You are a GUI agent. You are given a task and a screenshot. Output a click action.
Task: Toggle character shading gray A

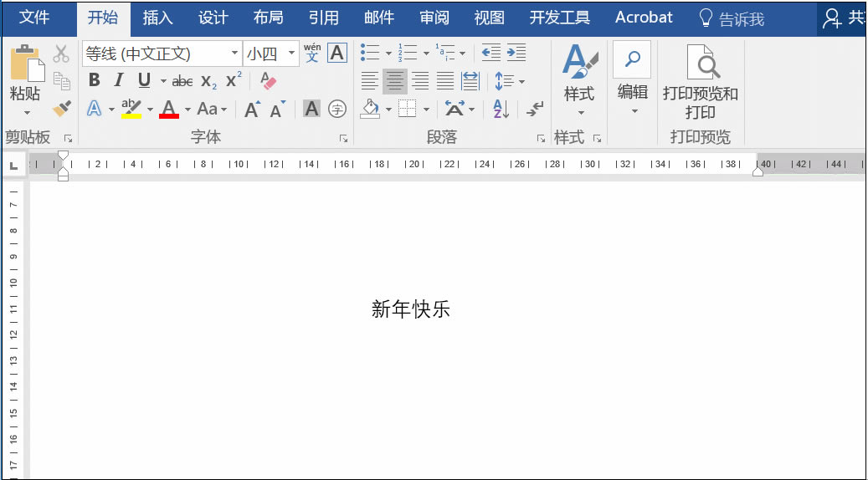[x=312, y=109]
